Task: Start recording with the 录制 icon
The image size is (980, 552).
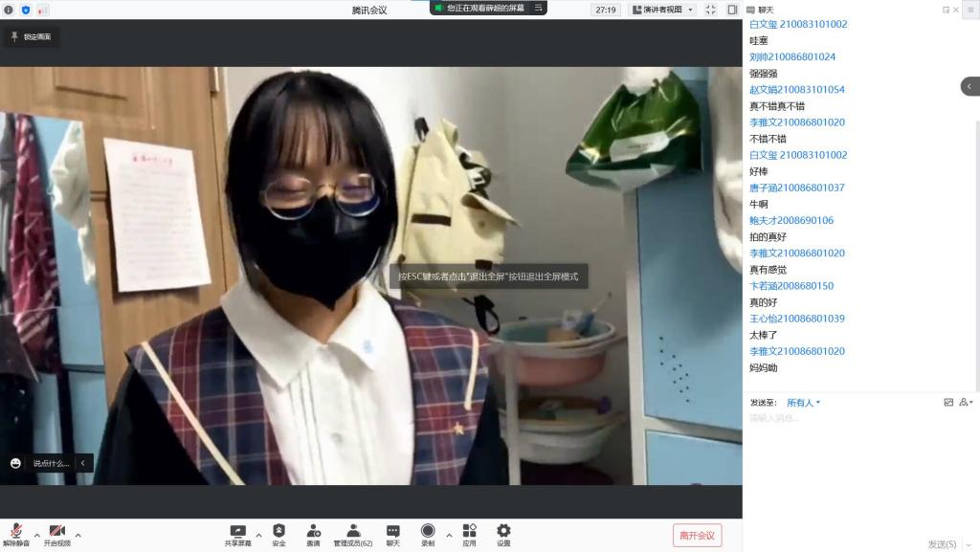Action: (428, 531)
